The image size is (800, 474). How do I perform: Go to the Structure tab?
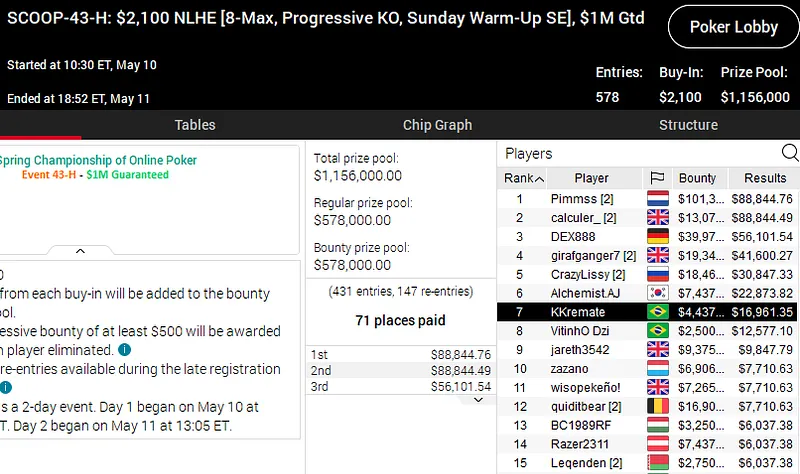click(x=688, y=125)
